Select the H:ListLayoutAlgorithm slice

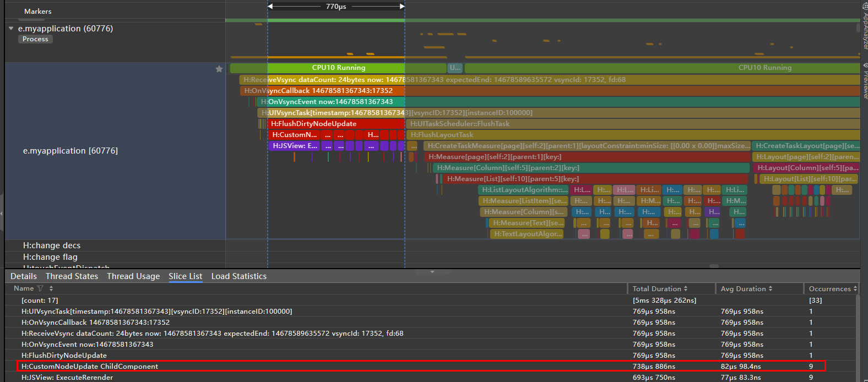524,190
